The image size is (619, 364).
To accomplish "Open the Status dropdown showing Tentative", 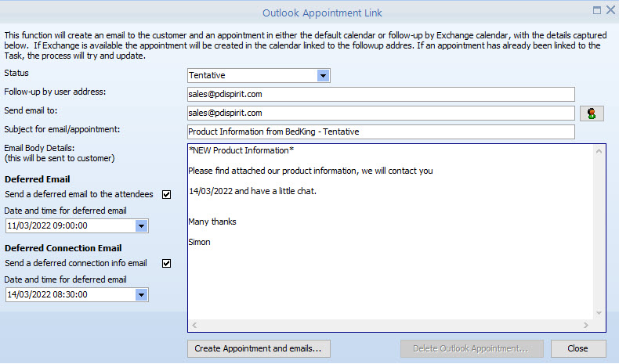I will 323,75.
